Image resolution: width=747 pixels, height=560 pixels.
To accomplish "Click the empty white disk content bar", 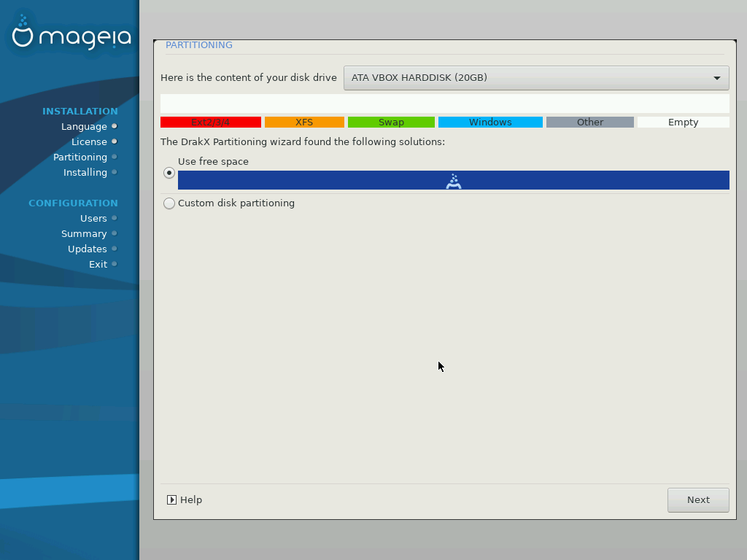I will [x=444, y=104].
